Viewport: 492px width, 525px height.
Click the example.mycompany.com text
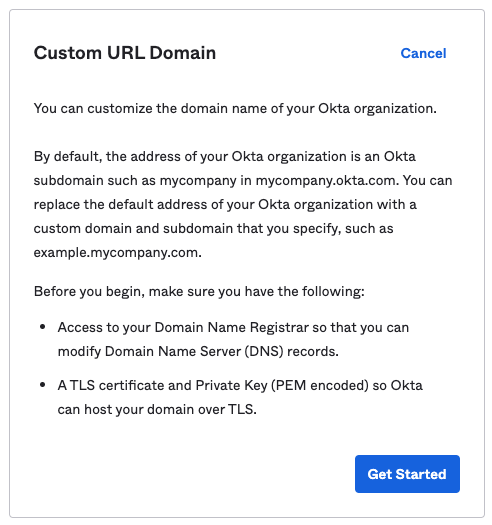118,252
